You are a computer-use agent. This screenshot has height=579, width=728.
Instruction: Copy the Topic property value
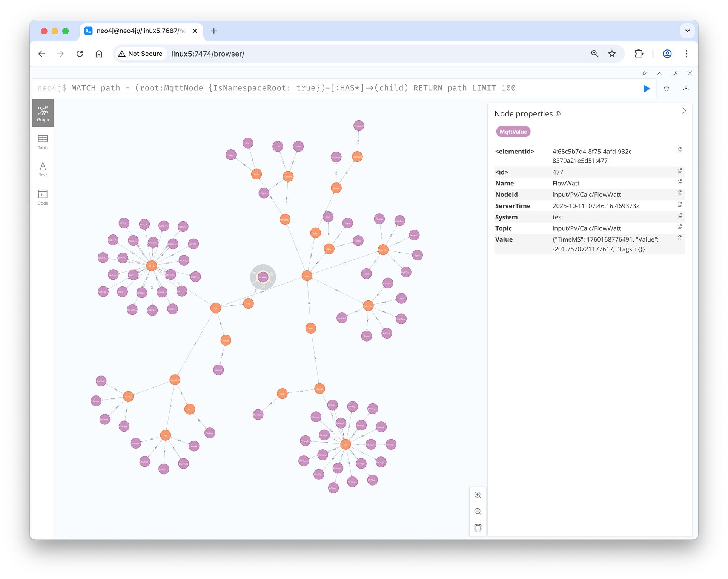(680, 227)
